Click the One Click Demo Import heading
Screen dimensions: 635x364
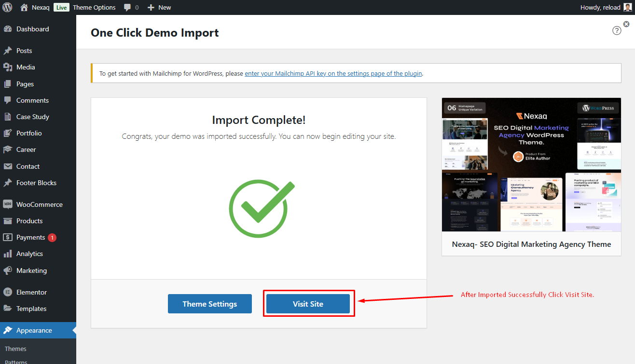[x=155, y=33]
